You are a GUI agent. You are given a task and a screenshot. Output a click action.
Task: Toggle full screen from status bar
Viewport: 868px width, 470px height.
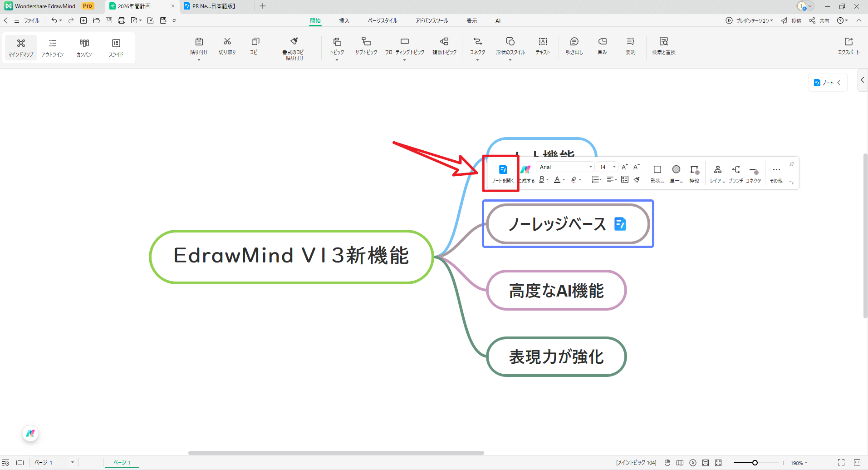[x=840, y=462]
